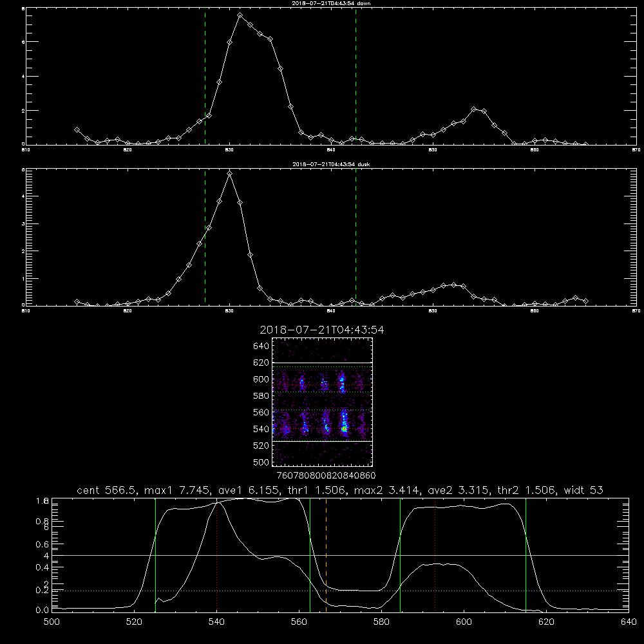Click the spectral image thumbnail
This screenshot has width=644, height=644.
(323, 402)
